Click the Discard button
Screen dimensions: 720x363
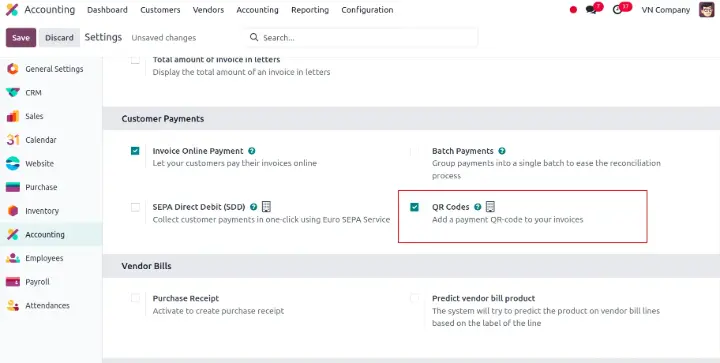coord(59,38)
